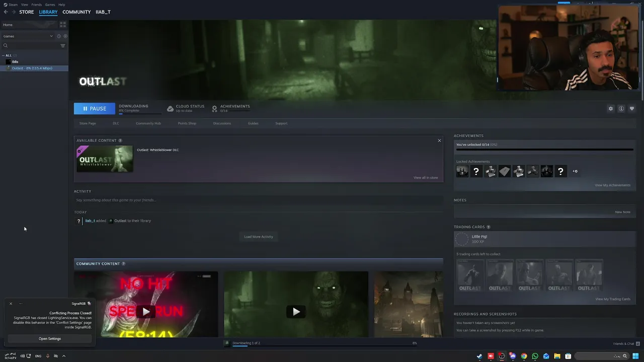
Task: Show the +6 more locked achievements
Action: [x=575, y=171]
